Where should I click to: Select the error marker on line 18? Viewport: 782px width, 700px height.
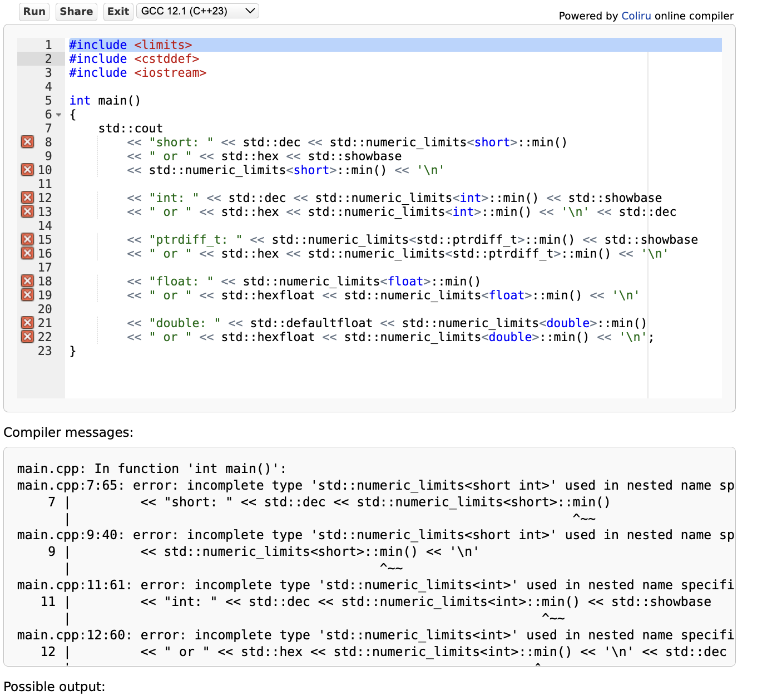[x=27, y=281]
